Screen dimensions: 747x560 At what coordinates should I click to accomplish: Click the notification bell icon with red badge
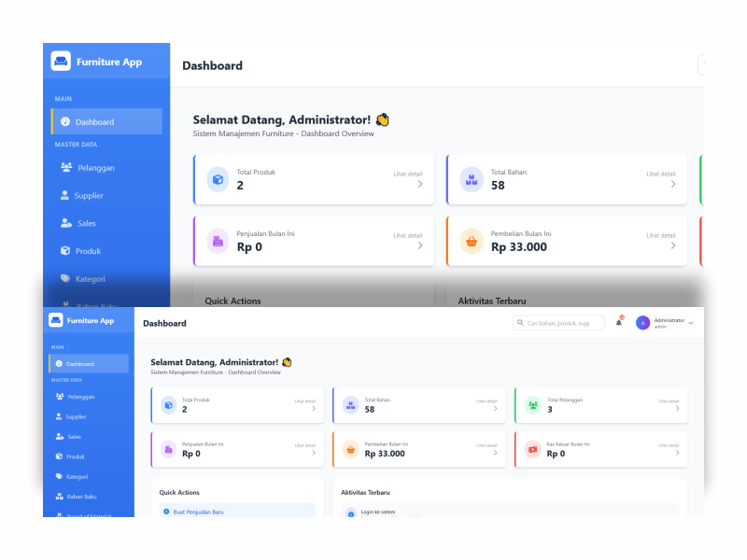click(618, 323)
